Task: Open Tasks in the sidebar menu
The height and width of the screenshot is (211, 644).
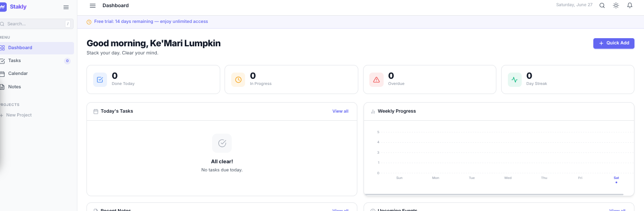Action: click(x=36, y=61)
